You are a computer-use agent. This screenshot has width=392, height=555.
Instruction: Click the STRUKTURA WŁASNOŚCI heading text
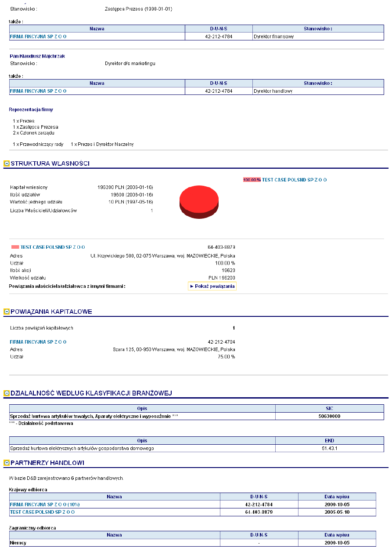tap(50, 163)
